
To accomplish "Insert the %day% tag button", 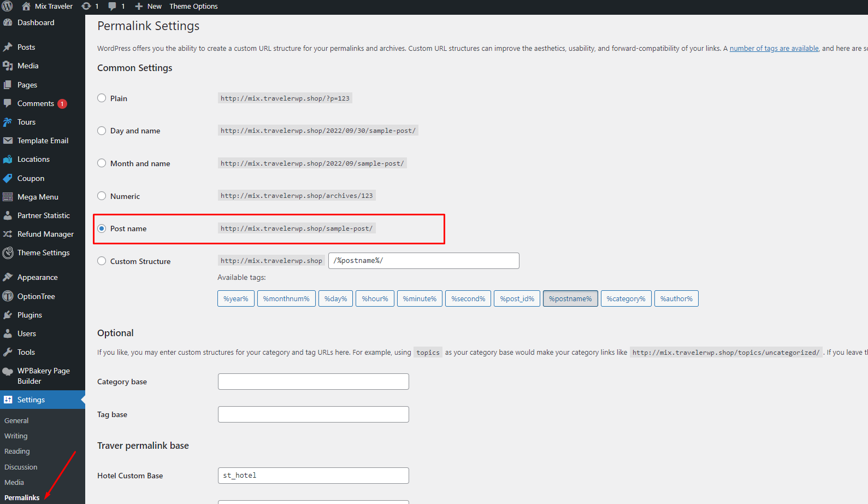I will tap(336, 298).
